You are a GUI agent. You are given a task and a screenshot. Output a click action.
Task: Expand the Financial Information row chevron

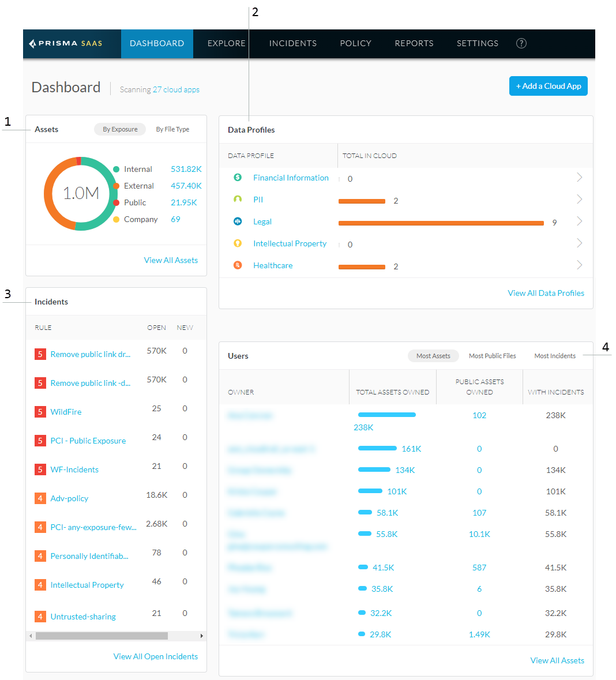click(580, 178)
